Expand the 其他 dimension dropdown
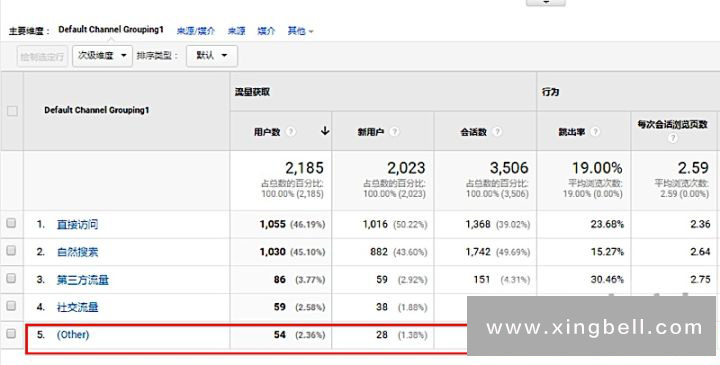This screenshot has height=365, width=720. [x=300, y=31]
